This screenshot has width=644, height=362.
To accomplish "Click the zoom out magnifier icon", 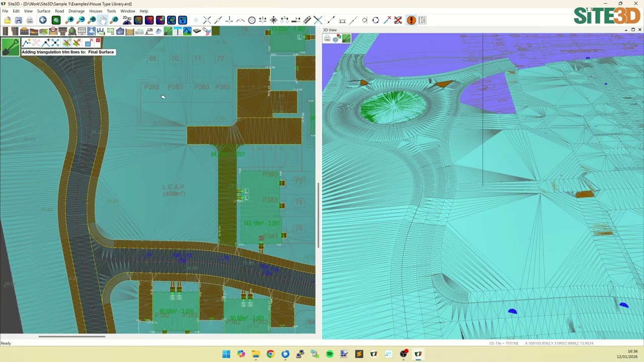I will (80, 20).
